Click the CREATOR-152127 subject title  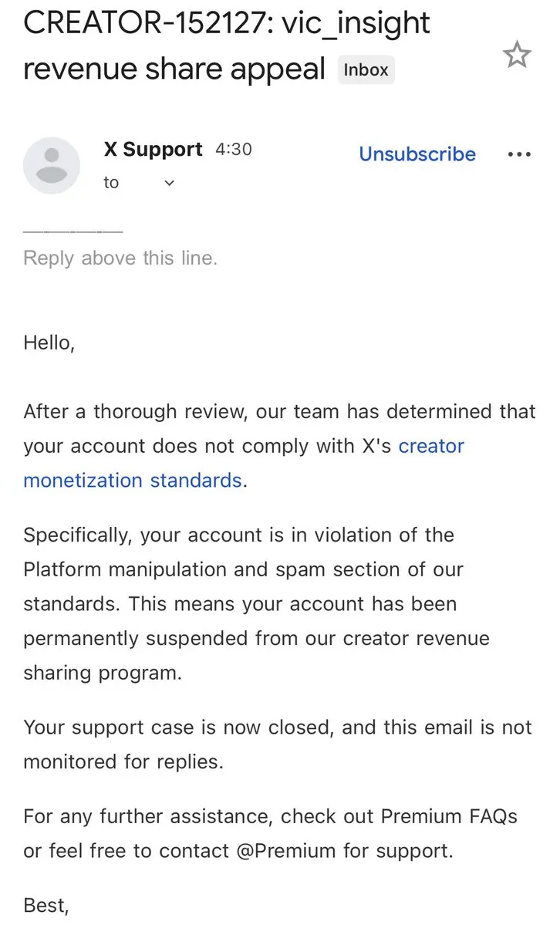(227, 46)
